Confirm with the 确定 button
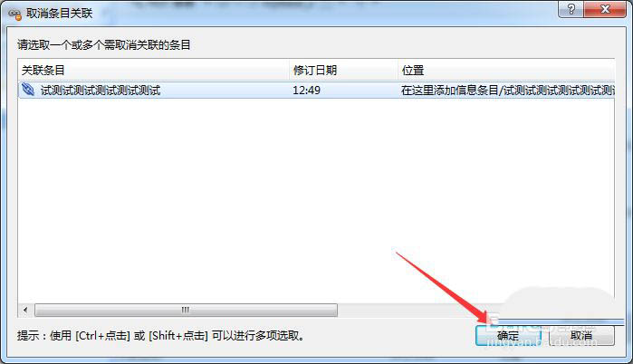This screenshot has width=633, height=364. [508, 335]
